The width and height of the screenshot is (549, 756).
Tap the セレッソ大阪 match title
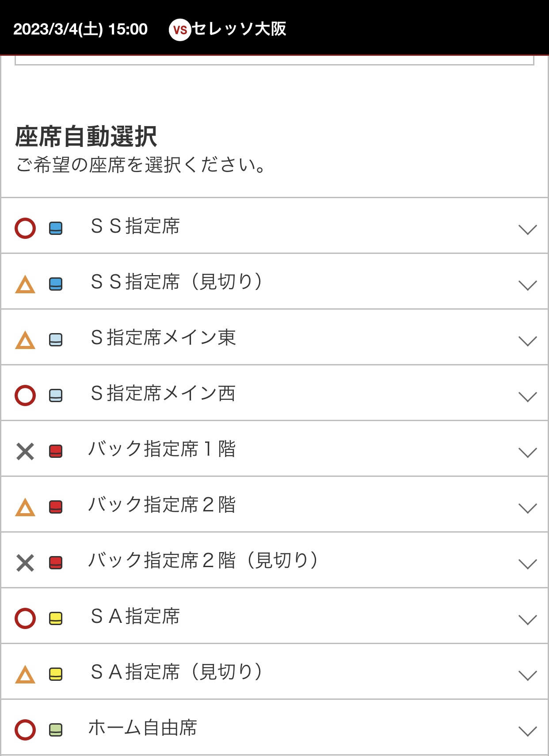[239, 29]
